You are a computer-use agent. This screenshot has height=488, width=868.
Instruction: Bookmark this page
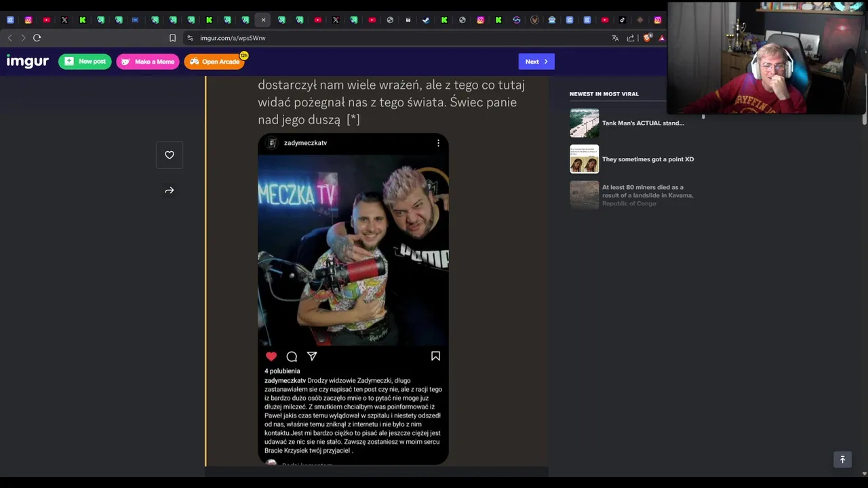(x=172, y=38)
